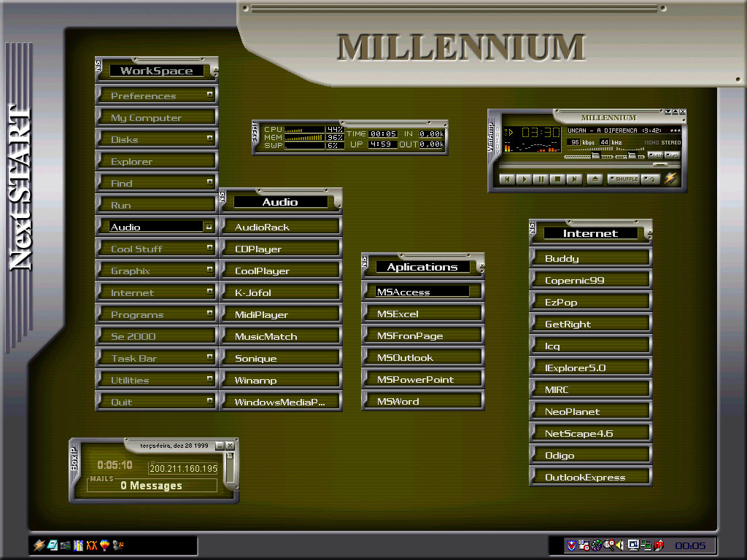Click globe icon in system tray
The width and height of the screenshot is (747, 560).
click(x=597, y=545)
